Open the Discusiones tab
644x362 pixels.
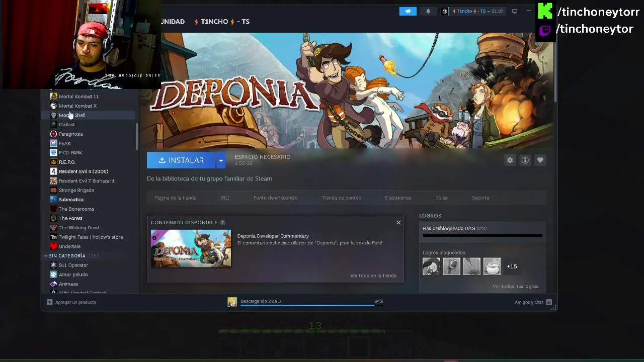398,198
